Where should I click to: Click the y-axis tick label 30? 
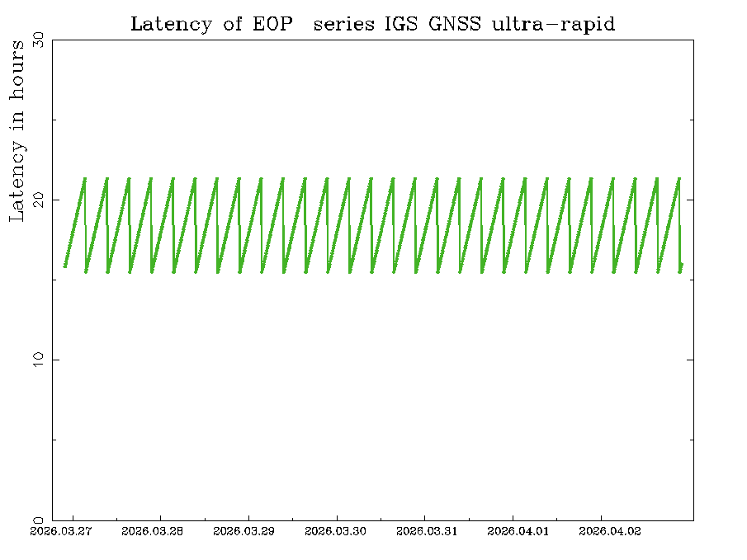[x=37, y=40]
